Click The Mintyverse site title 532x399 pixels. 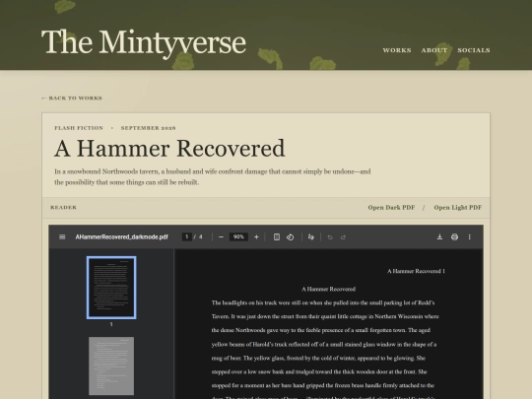tap(144, 42)
